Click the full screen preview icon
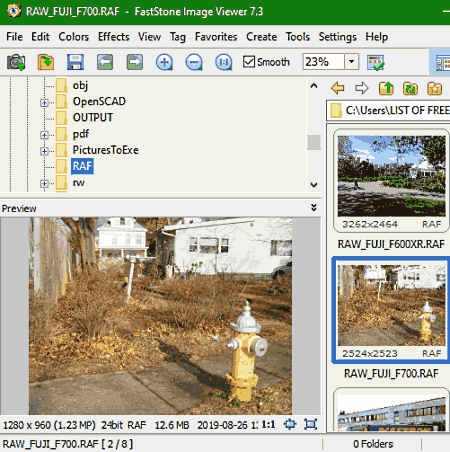 (310, 424)
